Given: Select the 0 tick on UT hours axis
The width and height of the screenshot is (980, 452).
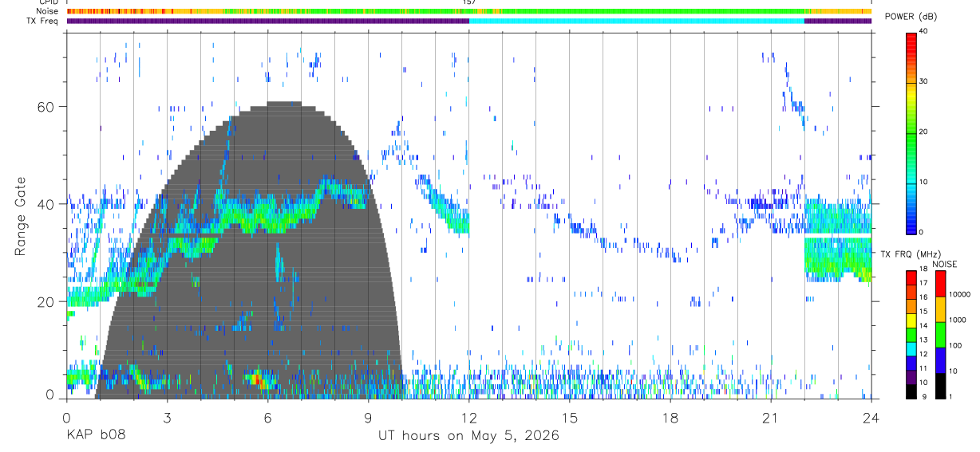Looking at the screenshot, I should 66,417.
